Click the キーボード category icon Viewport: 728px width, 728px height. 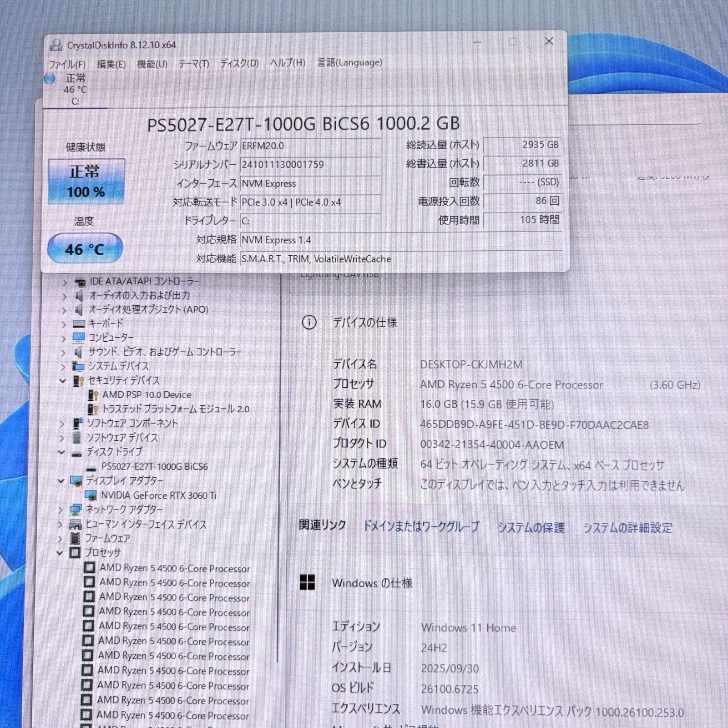(79, 324)
